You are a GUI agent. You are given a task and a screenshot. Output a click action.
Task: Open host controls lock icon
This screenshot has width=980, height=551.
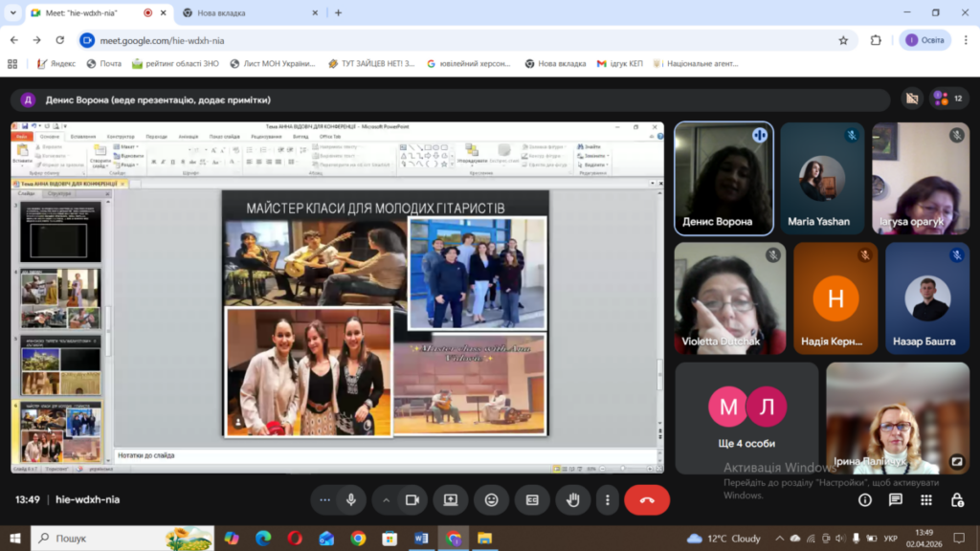click(955, 499)
